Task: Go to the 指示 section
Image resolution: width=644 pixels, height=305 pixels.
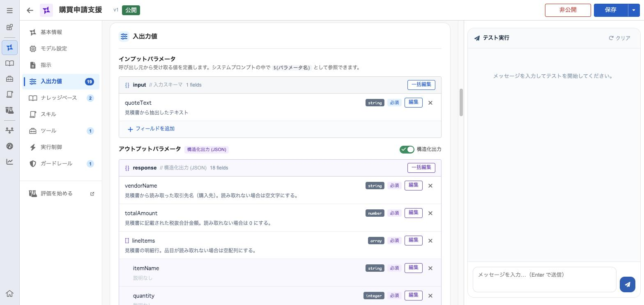Action: click(61, 65)
